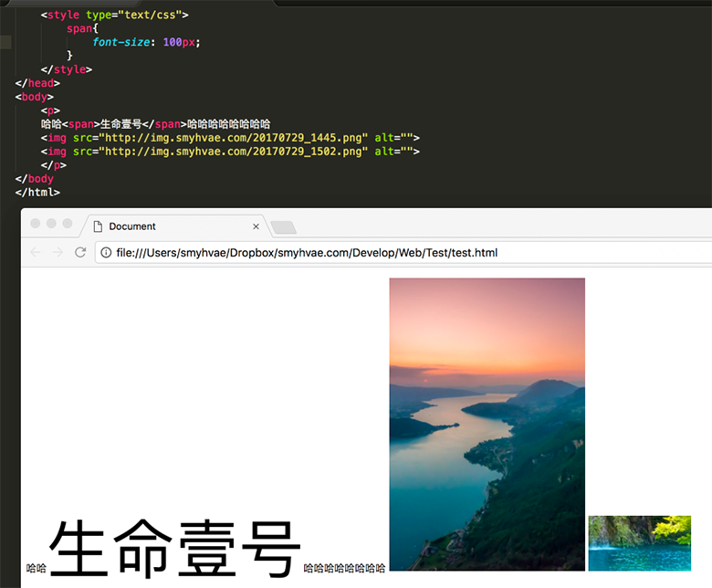Click the small waterfall lake image
This screenshot has width=712, height=588.
click(x=639, y=543)
